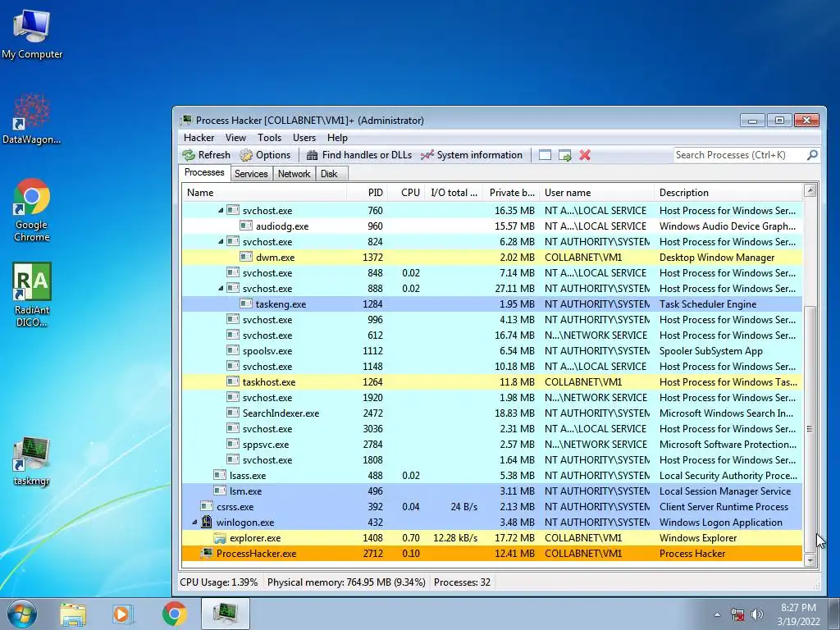Switch to the Network tab
This screenshot has height=630, width=840.
[x=294, y=174]
